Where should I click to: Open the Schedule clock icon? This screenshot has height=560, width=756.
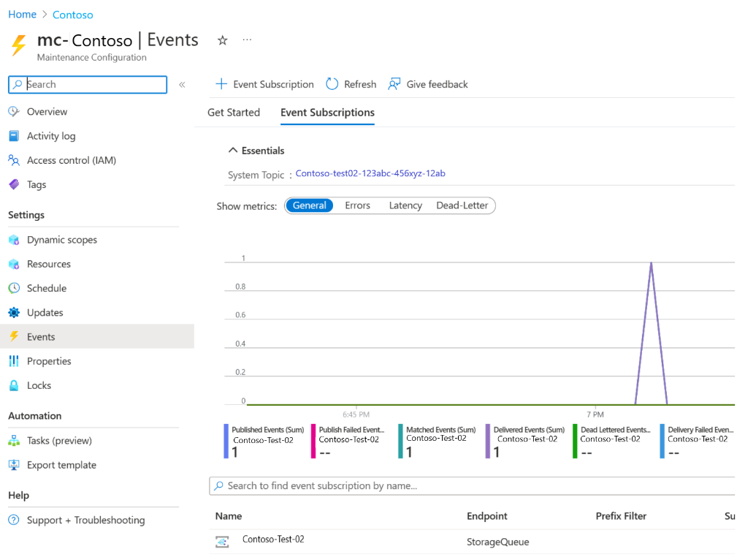pos(14,288)
